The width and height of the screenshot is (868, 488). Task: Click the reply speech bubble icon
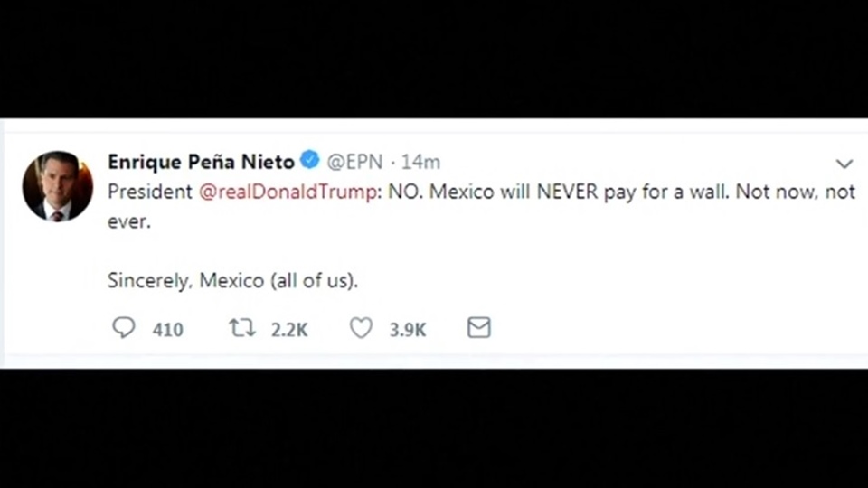(x=123, y=328)
